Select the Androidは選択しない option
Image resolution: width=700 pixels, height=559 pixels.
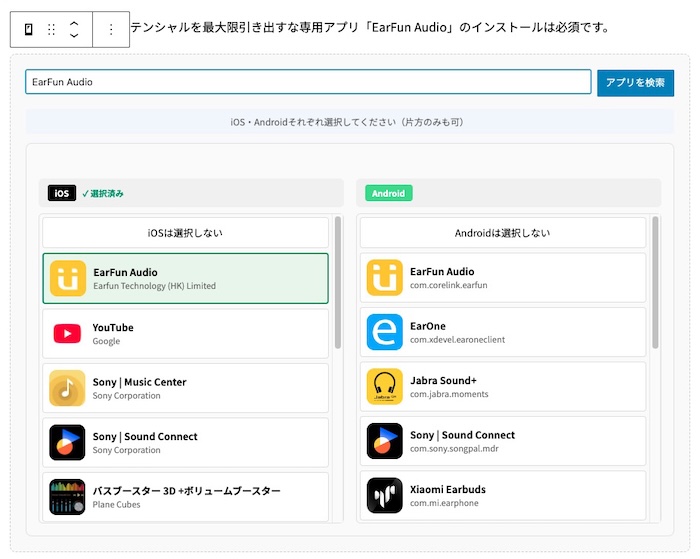pyautogui.click(x=502, y=233)
